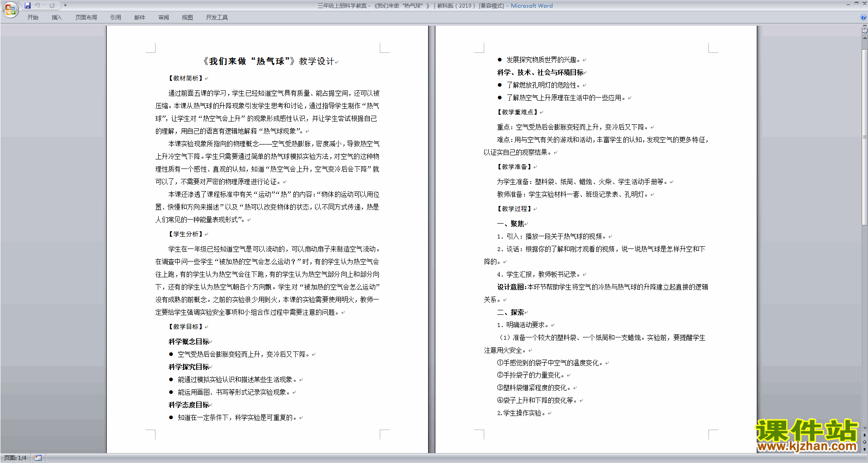Click the title《我们来做"热气球"》教学设计

pos(269,61)
